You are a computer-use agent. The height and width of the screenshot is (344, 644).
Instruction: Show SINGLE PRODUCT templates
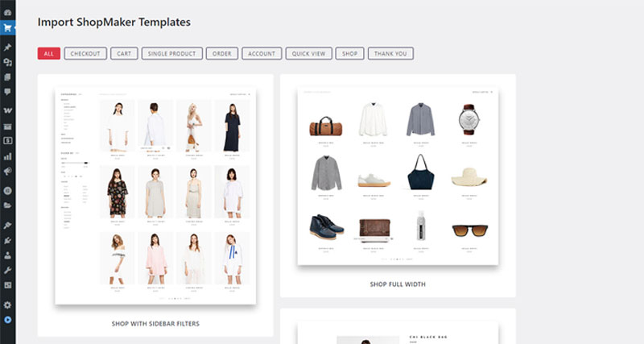click(x=171, y=54)
